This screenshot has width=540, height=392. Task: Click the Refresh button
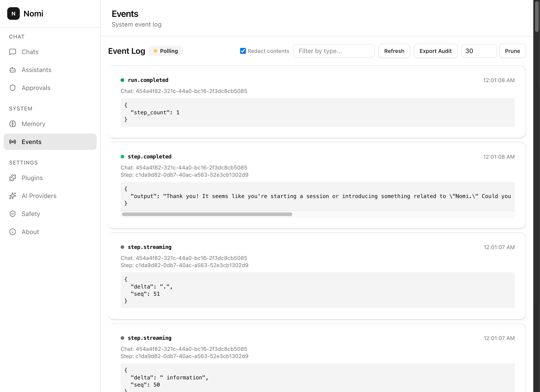coord(394,51)
